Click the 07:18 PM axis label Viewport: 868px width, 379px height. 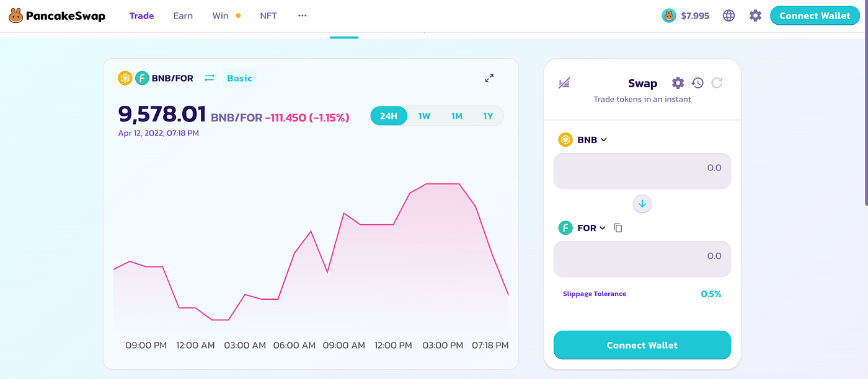(x=490, y=346)
